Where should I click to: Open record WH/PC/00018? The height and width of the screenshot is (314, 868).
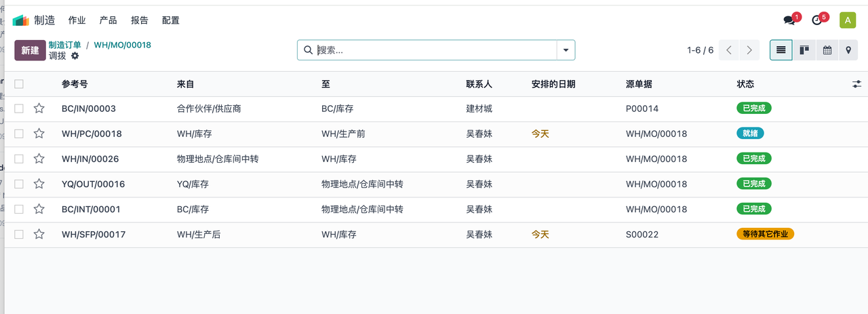tap(92, 134)
